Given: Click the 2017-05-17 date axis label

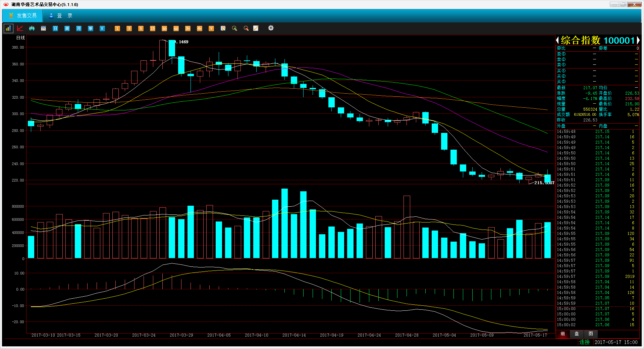Looking at the screenshot, I should coord(535,335).
